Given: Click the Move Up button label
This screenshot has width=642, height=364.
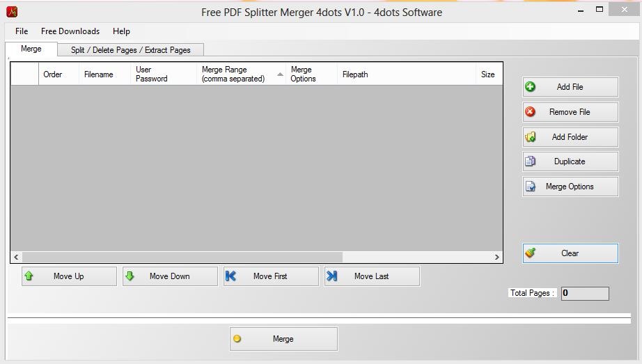Looking at the screenshot, I should coord(69,276).
